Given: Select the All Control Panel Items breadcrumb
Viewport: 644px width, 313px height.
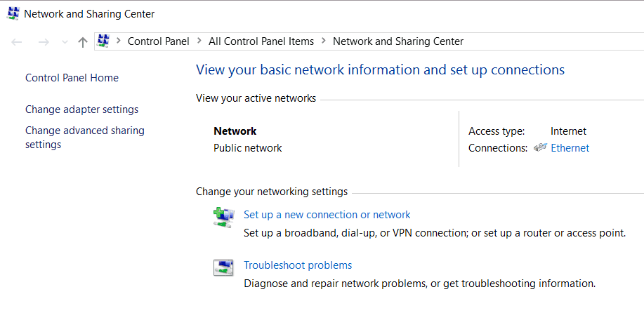Looking at the screenshot, I should point(261,41).
